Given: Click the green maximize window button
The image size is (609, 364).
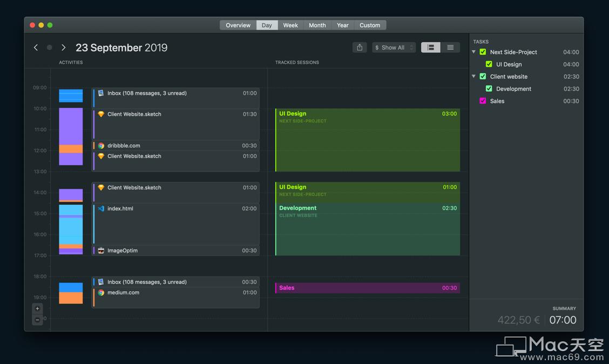Looking at the screenshot, I should click(50, 25).
